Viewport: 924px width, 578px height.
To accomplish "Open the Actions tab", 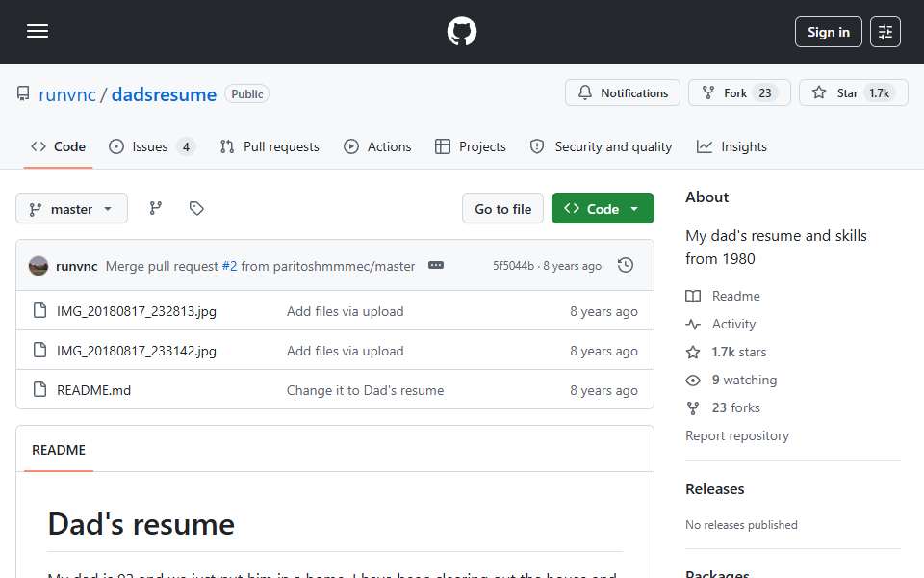I will tap(377, 146).
